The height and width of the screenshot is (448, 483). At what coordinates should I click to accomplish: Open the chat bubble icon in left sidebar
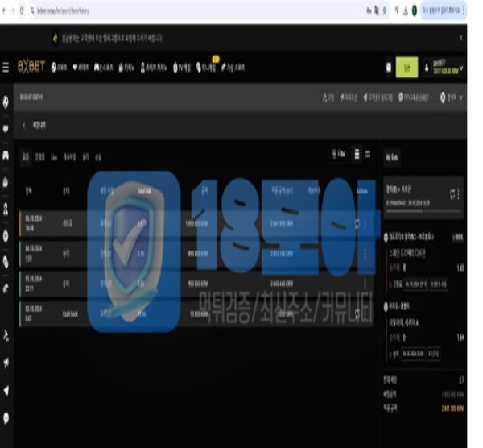(x=6, y=417)
